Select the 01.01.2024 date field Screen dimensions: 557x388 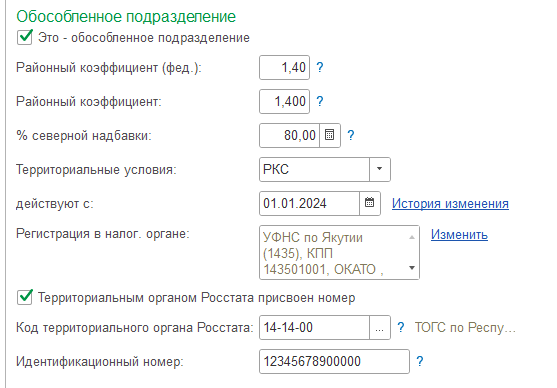pyautogui.click(x=309, y=204)
